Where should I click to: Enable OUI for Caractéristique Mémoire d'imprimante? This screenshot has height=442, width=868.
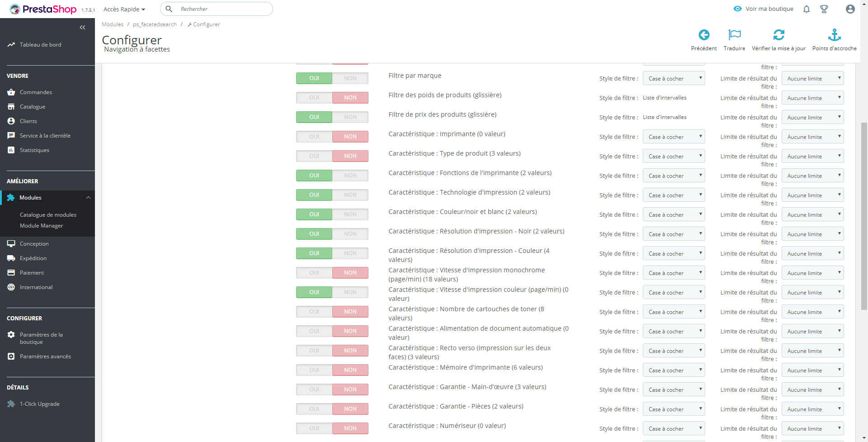(x=314, y=370)
